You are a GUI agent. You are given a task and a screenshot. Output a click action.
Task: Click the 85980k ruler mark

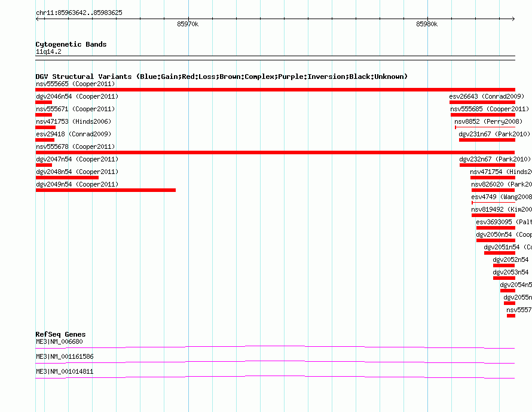point(427,24)
